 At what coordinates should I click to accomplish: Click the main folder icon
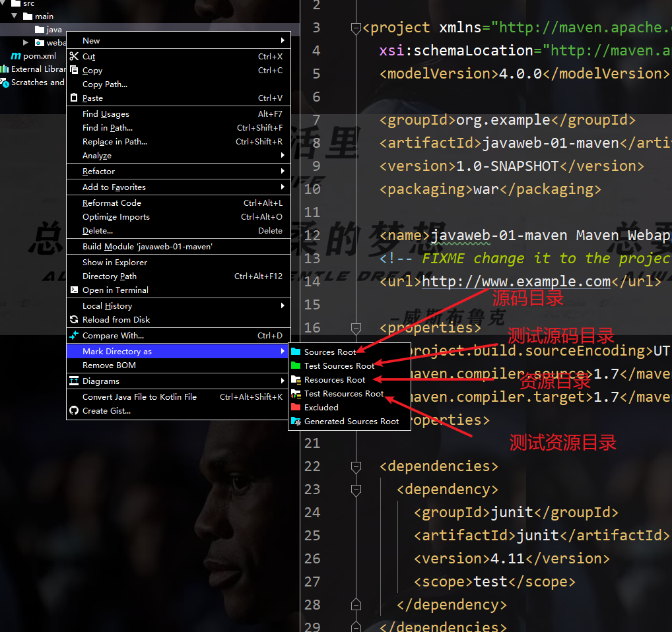pos(28,16)
